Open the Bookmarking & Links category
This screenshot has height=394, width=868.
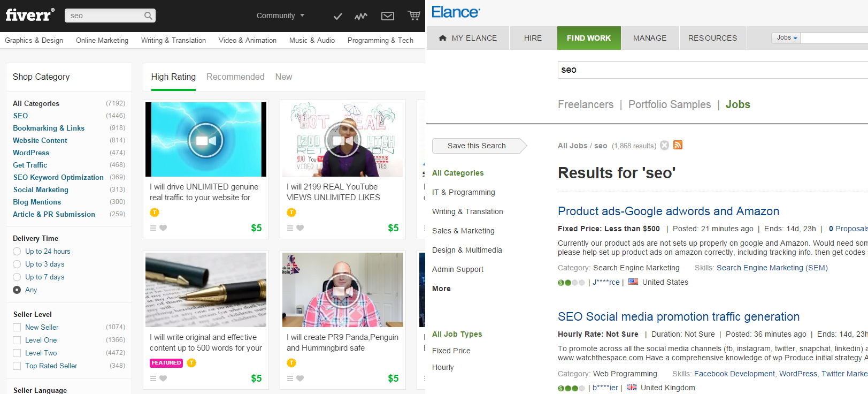[49, 128]
